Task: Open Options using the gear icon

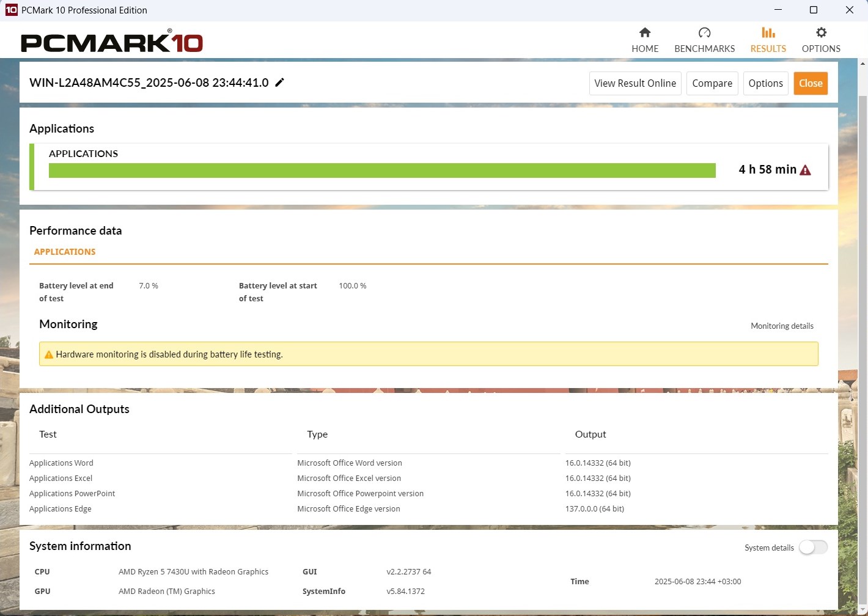Action: click(x=821, y=33)
